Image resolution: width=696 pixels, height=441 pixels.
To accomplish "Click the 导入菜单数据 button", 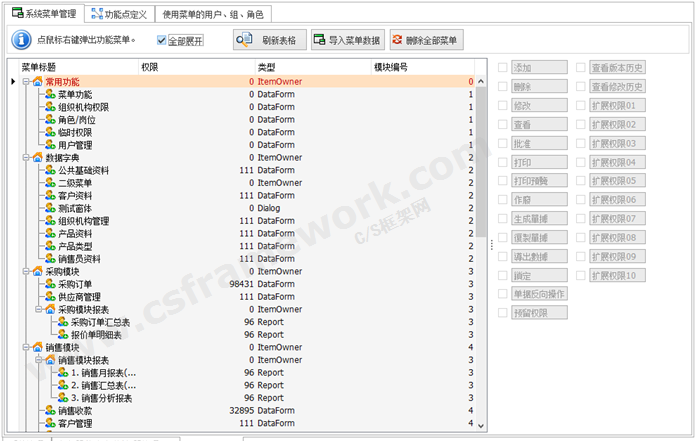I will (347, 40).
